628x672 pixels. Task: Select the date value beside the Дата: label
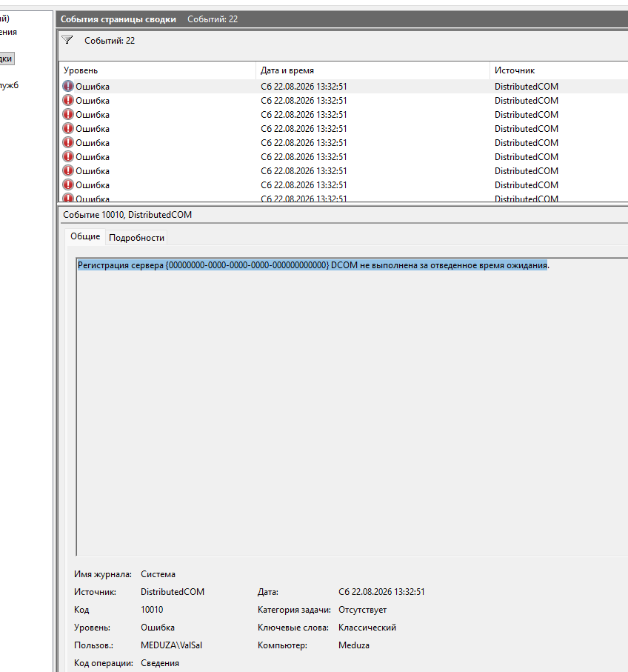tap(381, 592)
